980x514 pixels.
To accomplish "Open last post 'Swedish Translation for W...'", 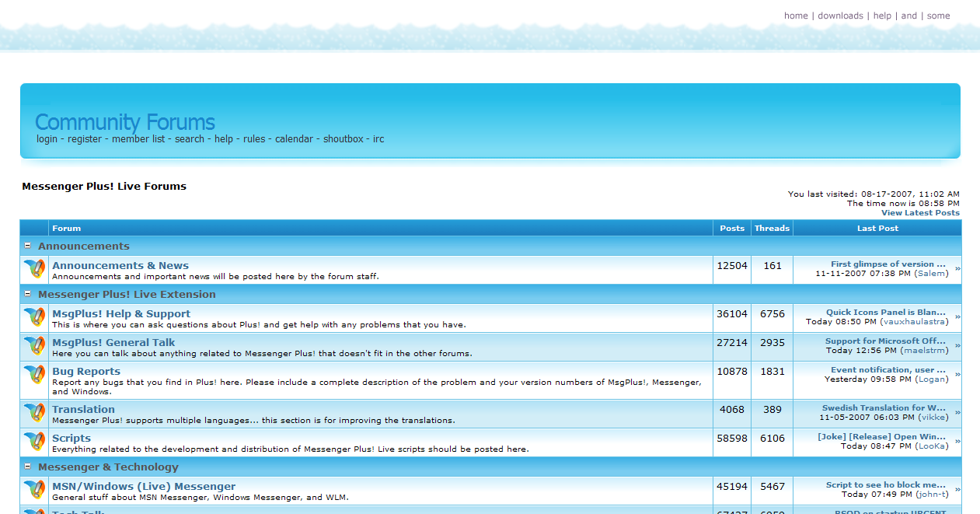I will click(x=884, y=408).
